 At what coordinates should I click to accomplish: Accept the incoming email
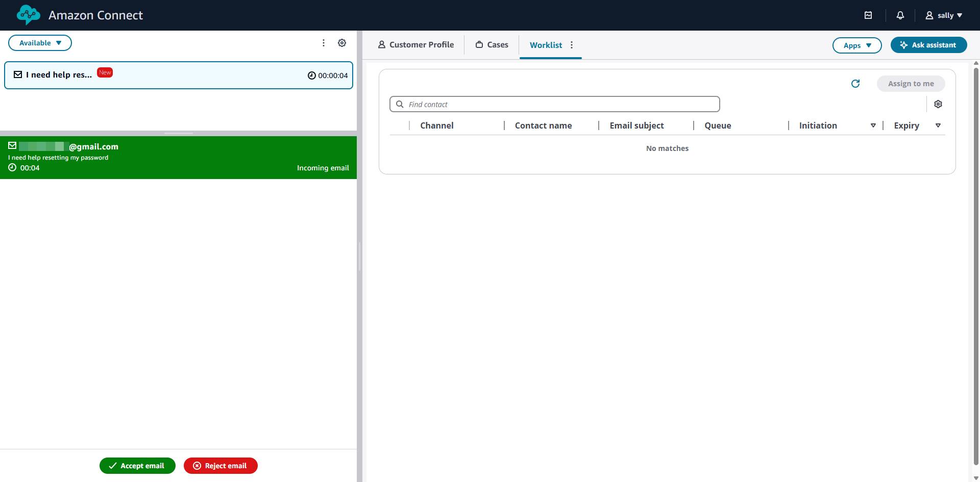click(x=137, y=465)
